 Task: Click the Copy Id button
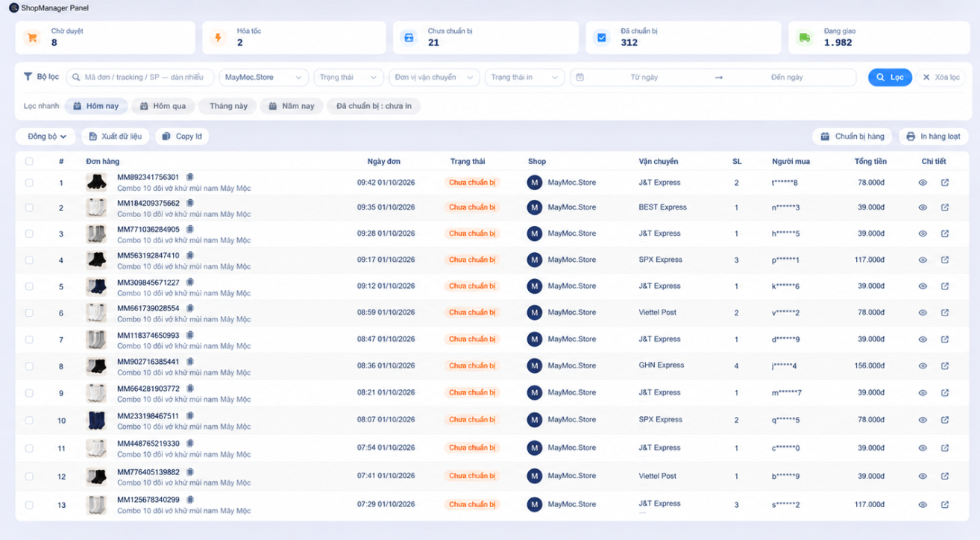coord(182,136)
